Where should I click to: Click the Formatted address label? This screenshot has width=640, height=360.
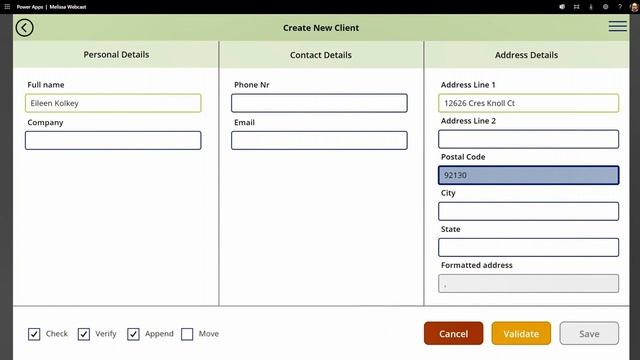coord(476,265)
